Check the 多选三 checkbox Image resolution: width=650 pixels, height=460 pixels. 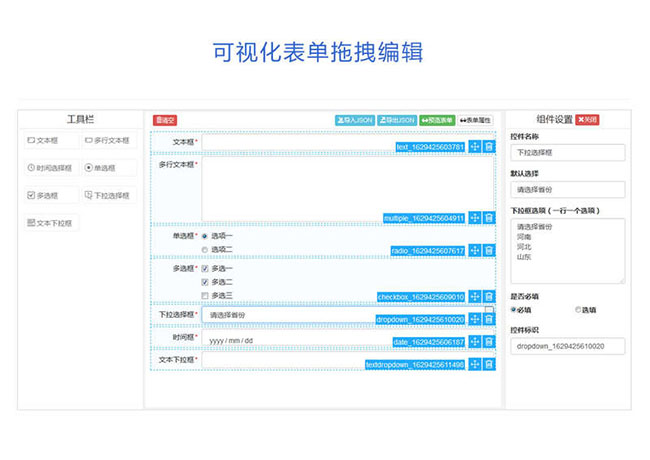pyautogui.click(x=205, y=296)
